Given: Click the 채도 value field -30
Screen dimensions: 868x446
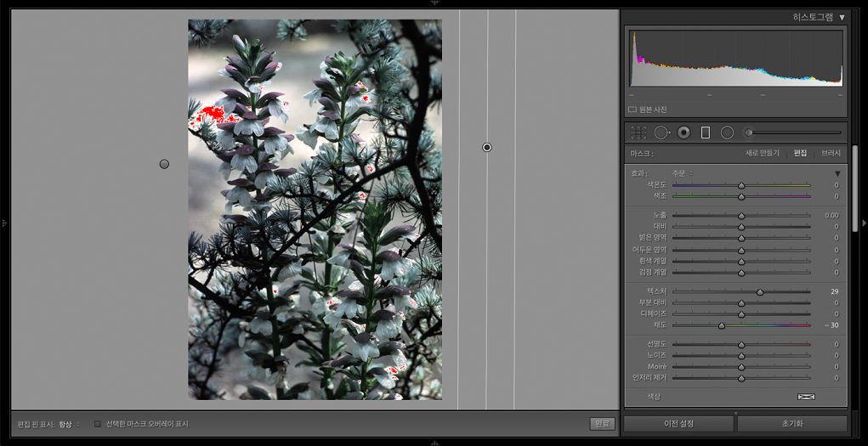Looking at the screenshot, I should (x=831, y=325).
